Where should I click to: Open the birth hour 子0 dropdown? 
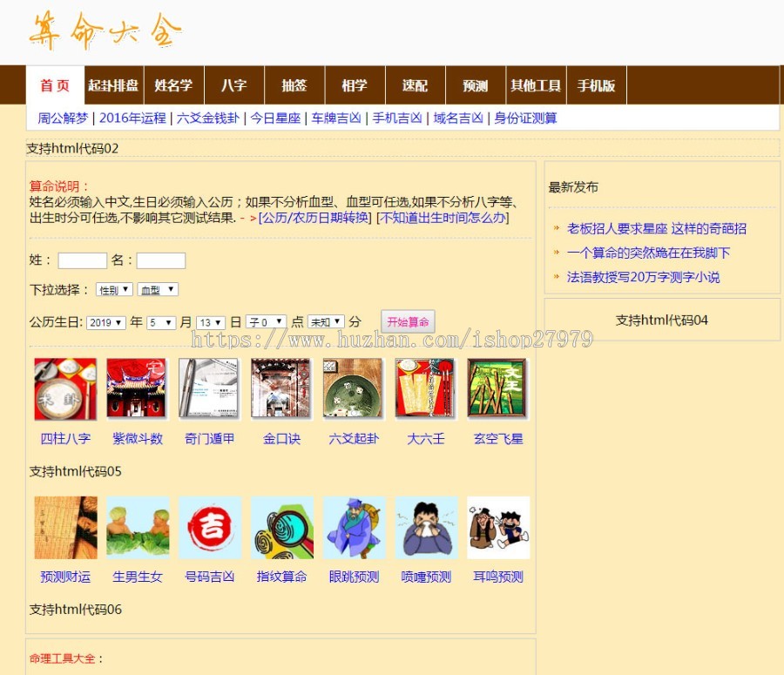[266, 322]
